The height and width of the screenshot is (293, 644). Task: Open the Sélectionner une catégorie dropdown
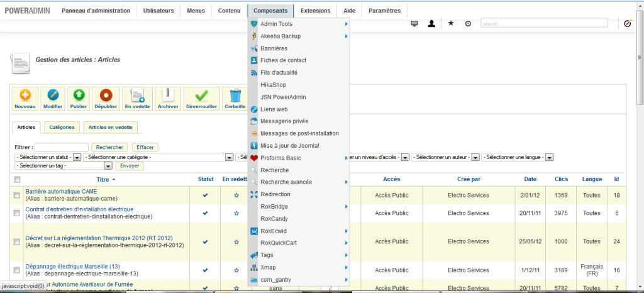158,157
